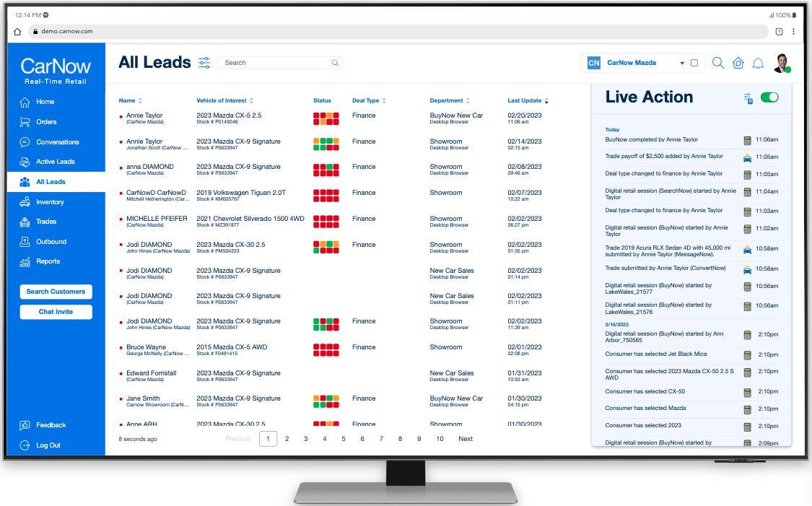Click status color blocks for anna DIAMOND
812x506 pixels.
(x=326, y=170)
